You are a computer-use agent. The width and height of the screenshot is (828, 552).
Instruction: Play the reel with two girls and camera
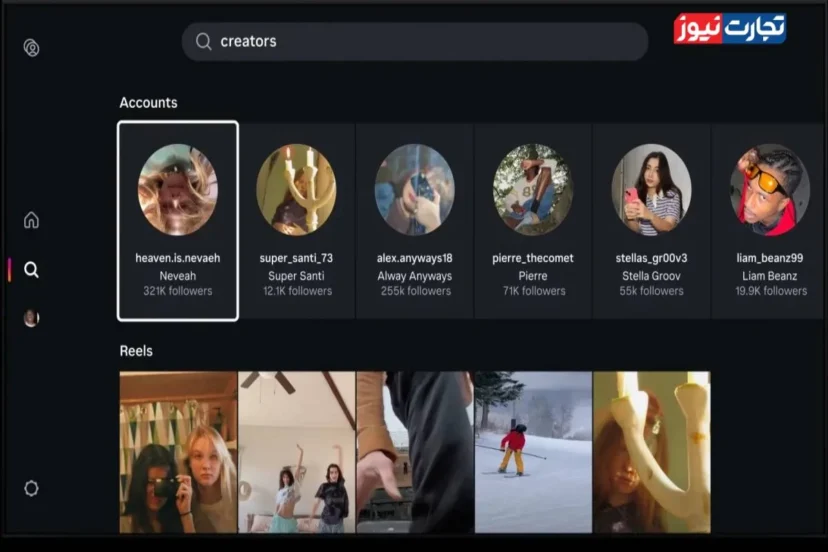point(178,452)
